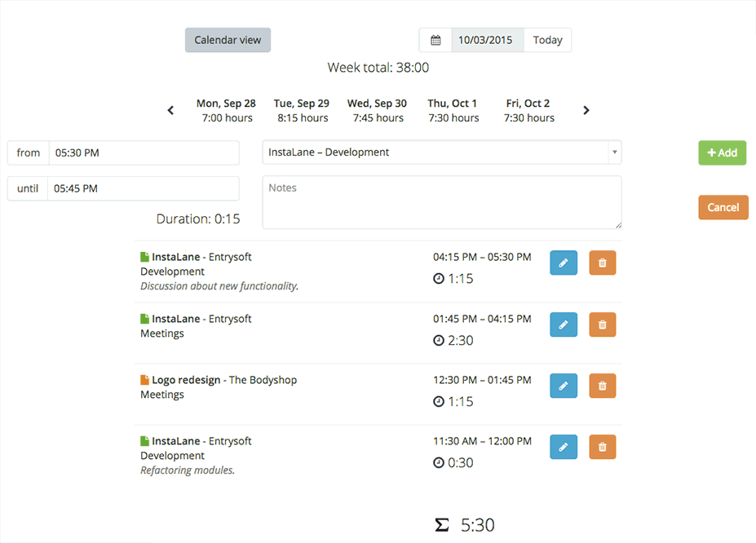Click the until time field 05:45 PM
Screen dimensions: 756x543
(144, 188)
